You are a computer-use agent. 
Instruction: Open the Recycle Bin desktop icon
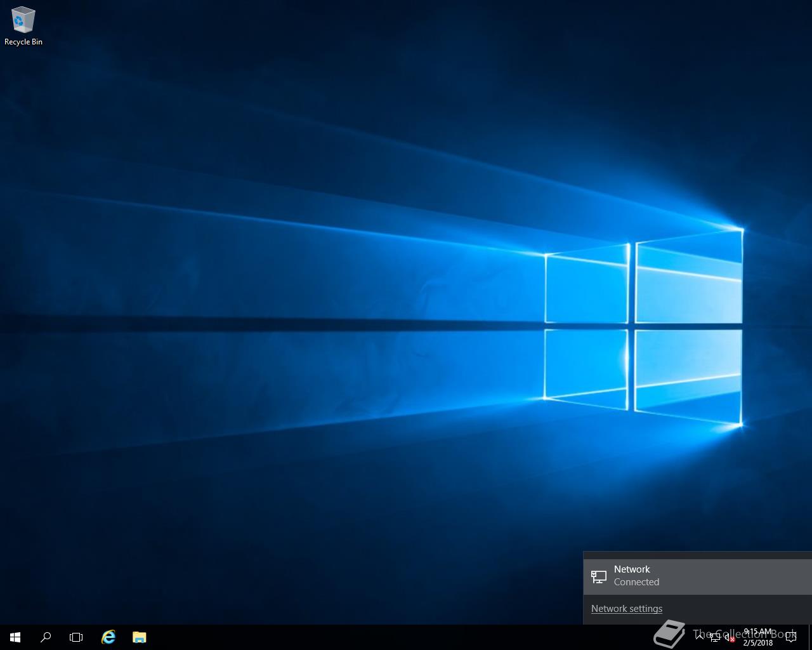(23, 27)
